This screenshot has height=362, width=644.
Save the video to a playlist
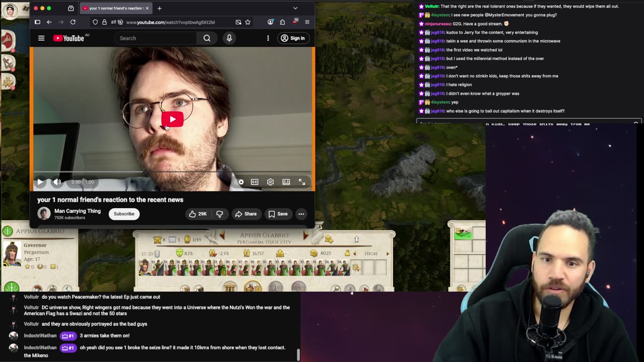278,214
